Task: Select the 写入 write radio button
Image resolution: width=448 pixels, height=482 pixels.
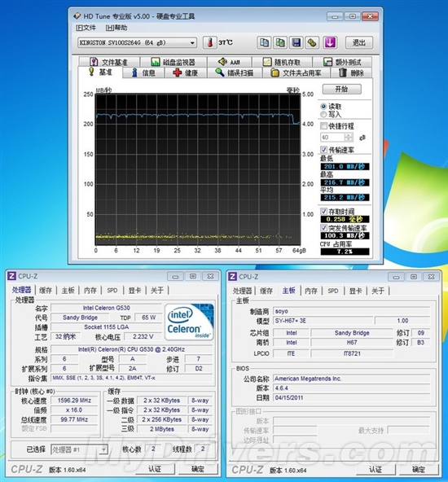Action: tap(323, 114)
